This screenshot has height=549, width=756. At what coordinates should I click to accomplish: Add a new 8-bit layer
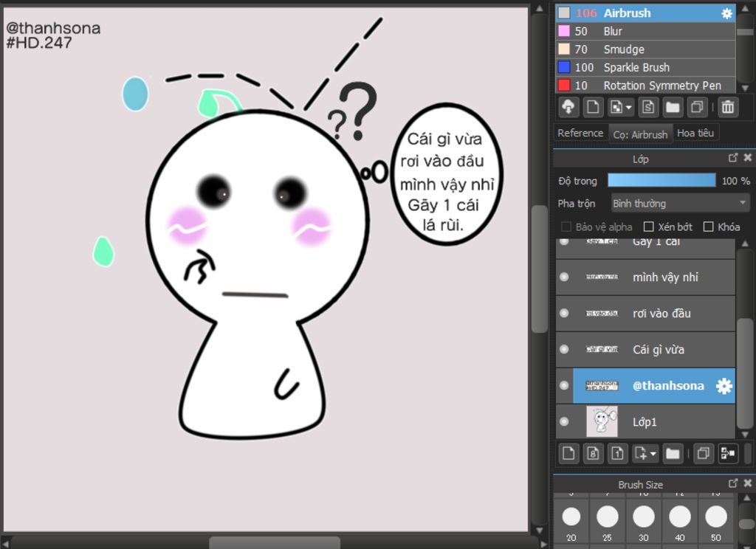coord(593,453)
